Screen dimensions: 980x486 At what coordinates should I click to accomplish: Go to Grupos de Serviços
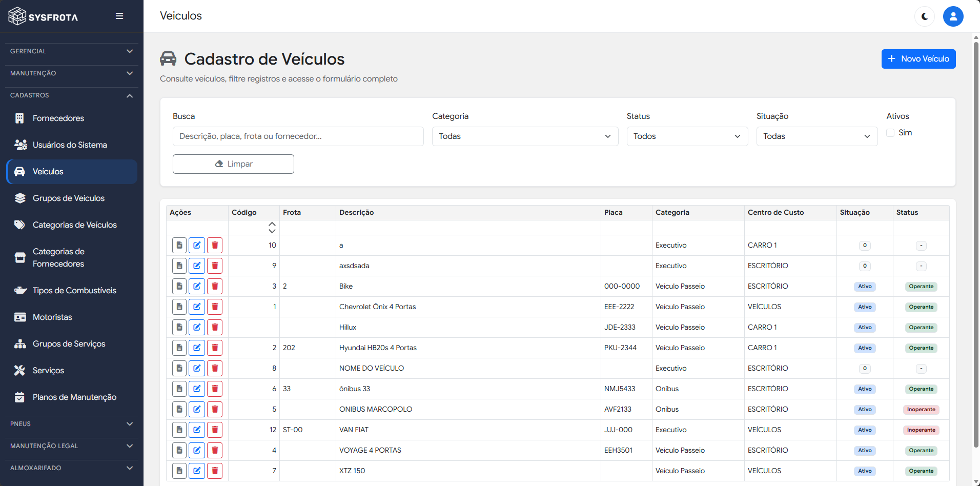tap(72, 344)
